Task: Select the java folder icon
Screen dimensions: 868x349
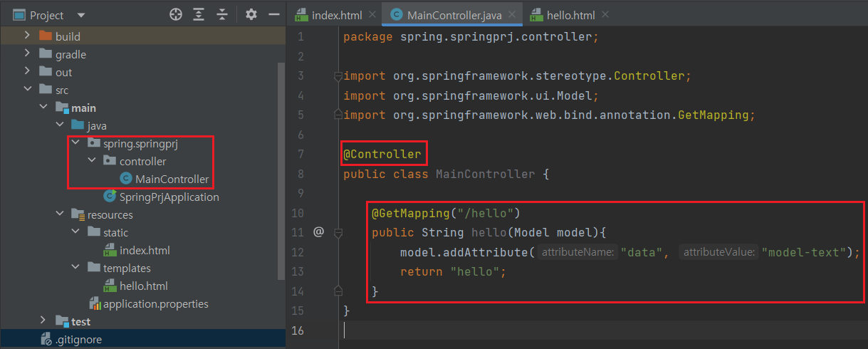Action: click(78, 125)
